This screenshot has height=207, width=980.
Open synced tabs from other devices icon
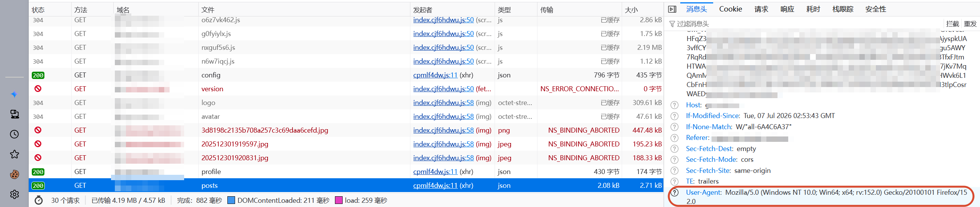14,114
